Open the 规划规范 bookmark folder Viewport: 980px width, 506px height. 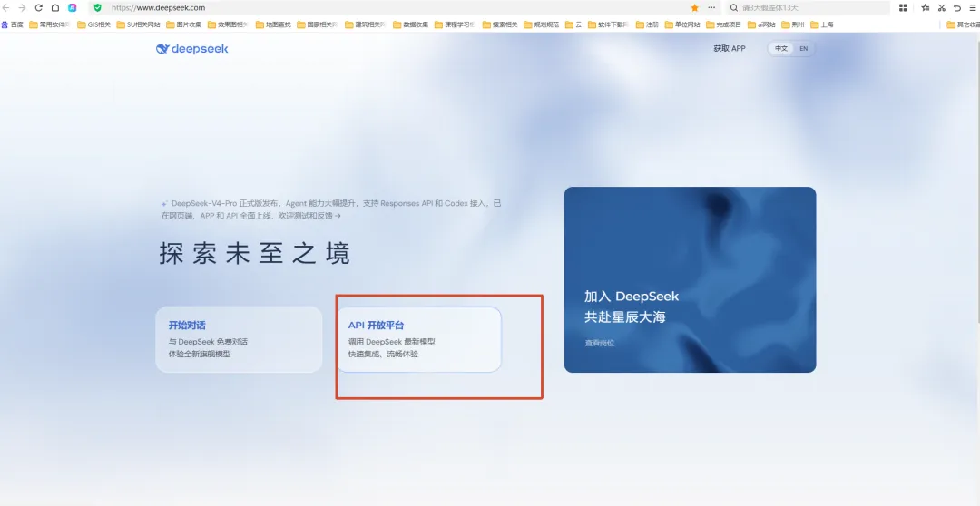coord(541,25)
